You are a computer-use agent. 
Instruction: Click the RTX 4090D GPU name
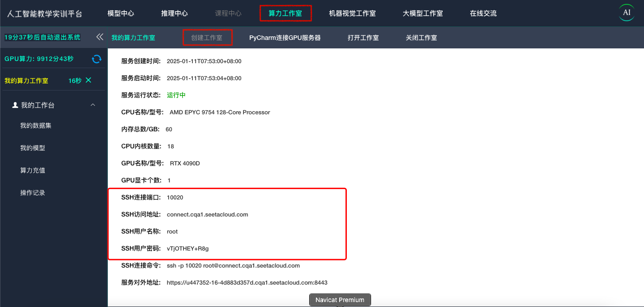(x=185, y=164)
